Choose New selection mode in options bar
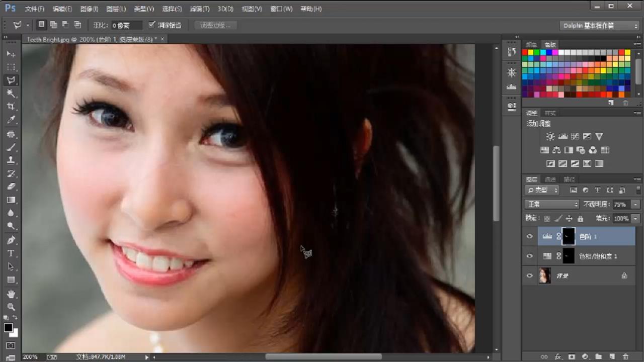644x362 pixels. click(x=42, y=25)
